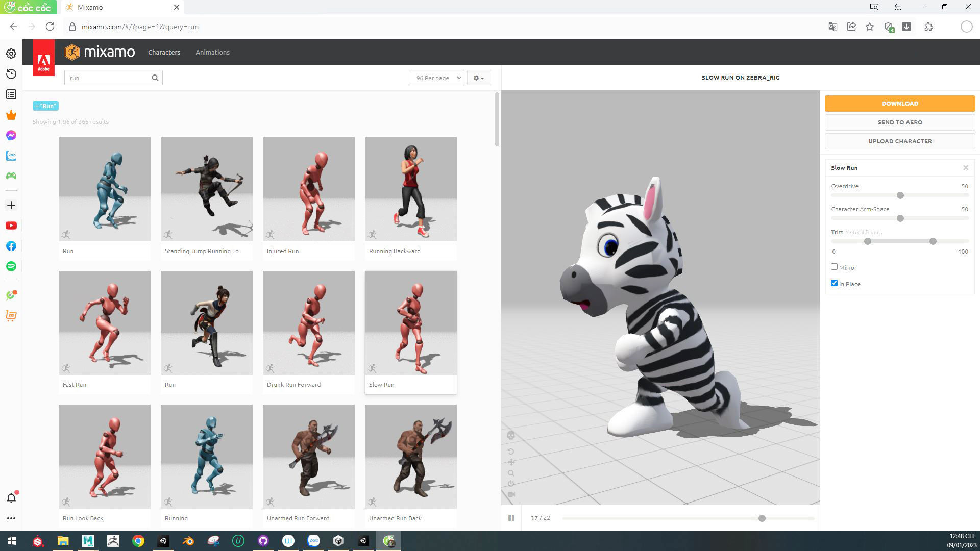Open the gear settings dropdown beside per page
Screen dimensions: 980x551
point(478,78)
